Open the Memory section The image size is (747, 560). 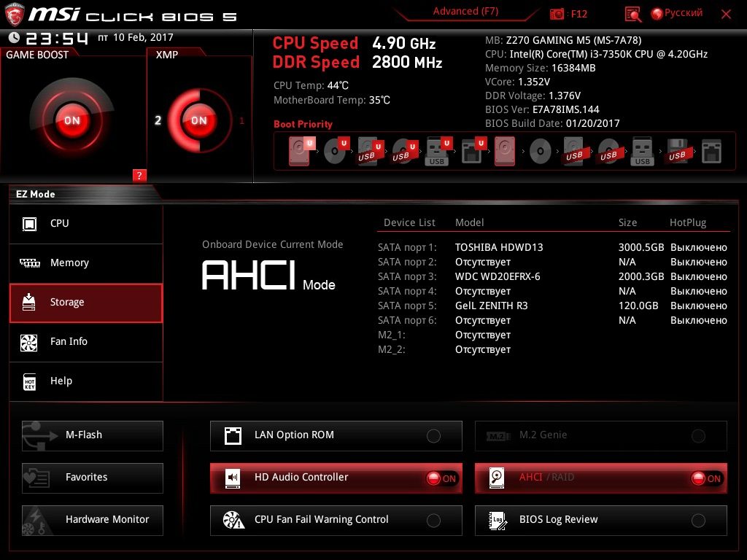coord(86,263)
